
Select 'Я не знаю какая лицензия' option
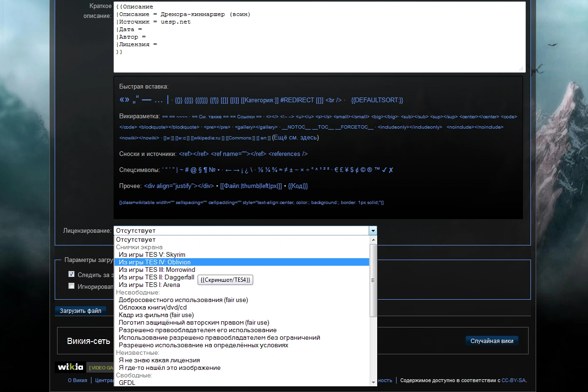coord(242,360)
